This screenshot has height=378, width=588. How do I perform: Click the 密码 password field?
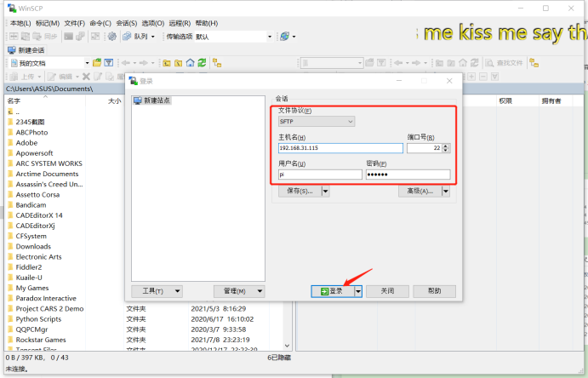click(408, 175)
